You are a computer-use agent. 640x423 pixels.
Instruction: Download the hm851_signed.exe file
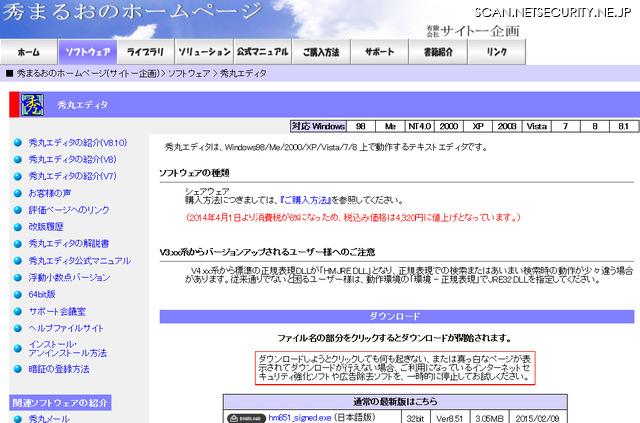tap(302, 417)
